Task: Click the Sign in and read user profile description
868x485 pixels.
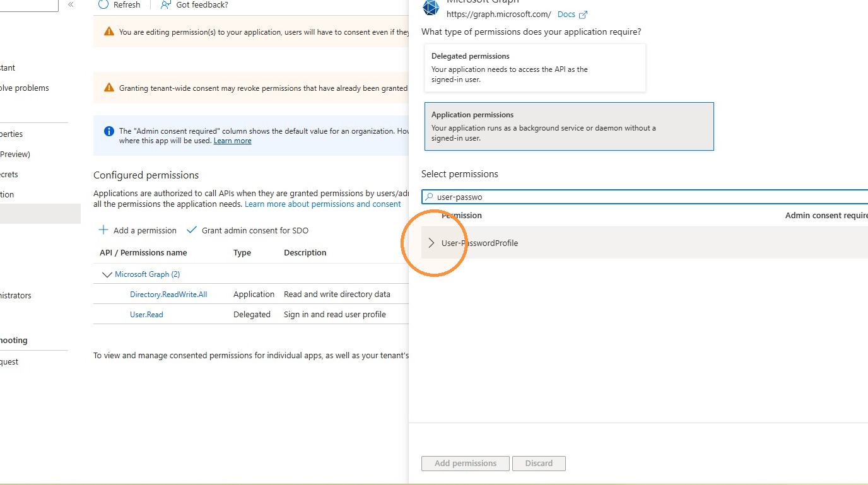Action: [335, 315]
